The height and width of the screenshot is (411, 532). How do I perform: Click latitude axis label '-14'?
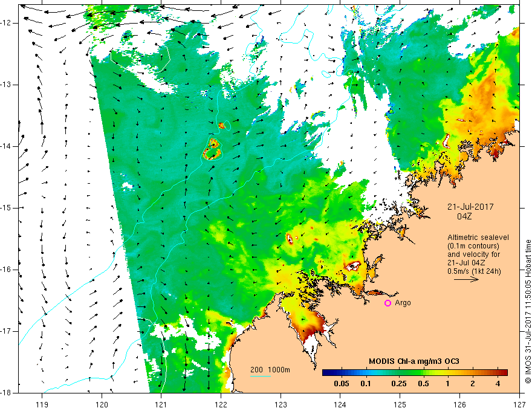pyautogui.click(x=6, y=146)
